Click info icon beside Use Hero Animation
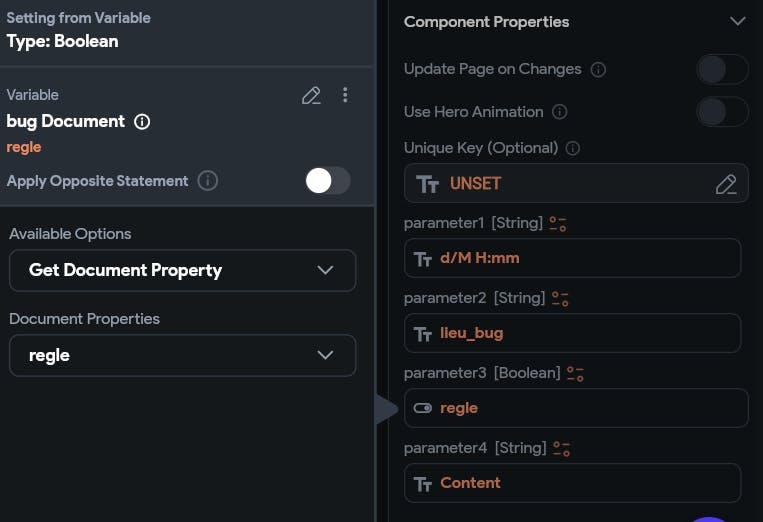This screenshot has width=763, height=522. [x=560, y=112]
